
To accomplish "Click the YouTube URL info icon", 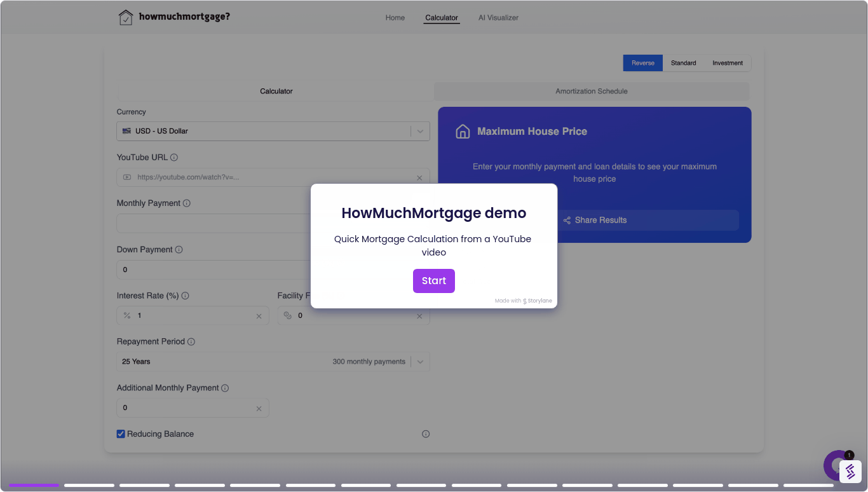I will click(174, 158).
